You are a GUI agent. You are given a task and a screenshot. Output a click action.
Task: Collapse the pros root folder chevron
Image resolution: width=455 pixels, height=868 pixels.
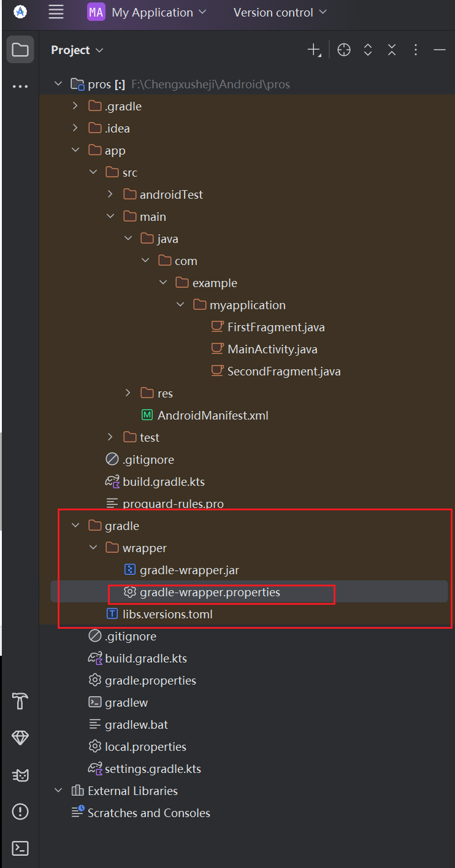tap(58, 84)
